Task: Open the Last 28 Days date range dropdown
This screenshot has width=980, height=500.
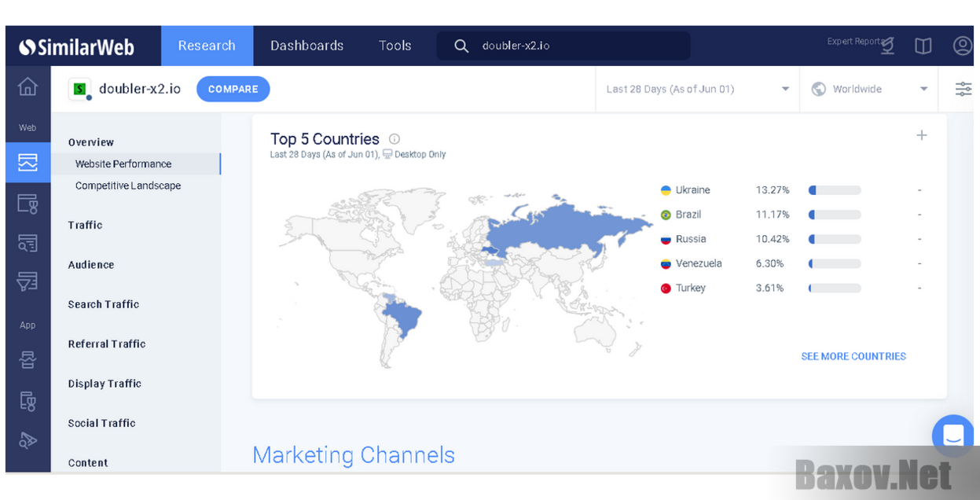Action: pyautogui.click(x=697, y=89)
